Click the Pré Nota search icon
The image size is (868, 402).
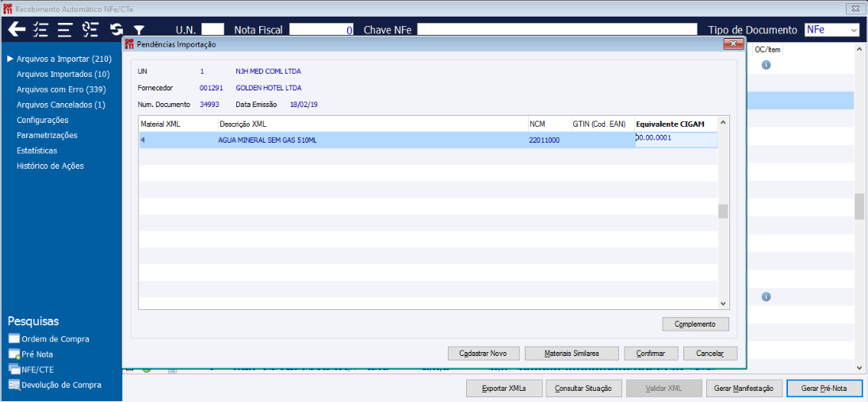pos(14,354)
